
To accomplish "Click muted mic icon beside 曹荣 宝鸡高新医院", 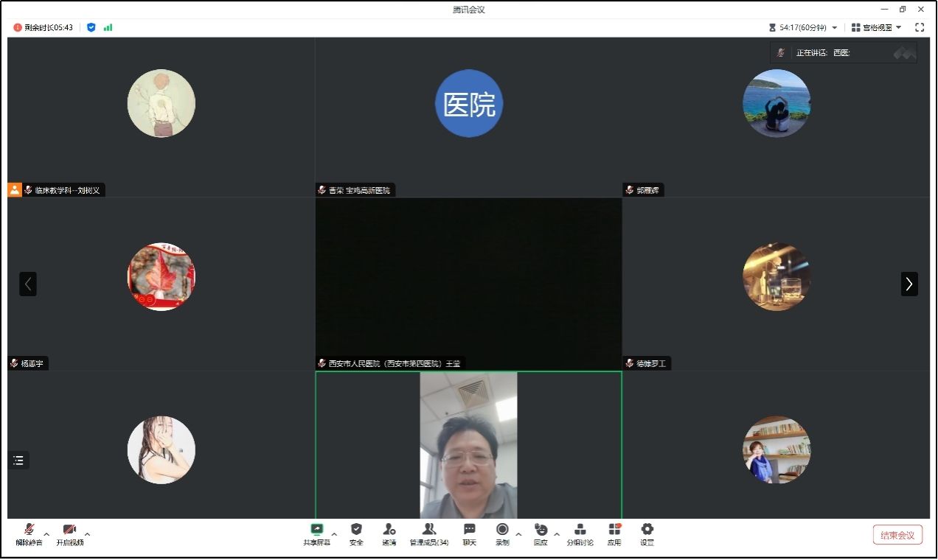I will pos(322,190).
